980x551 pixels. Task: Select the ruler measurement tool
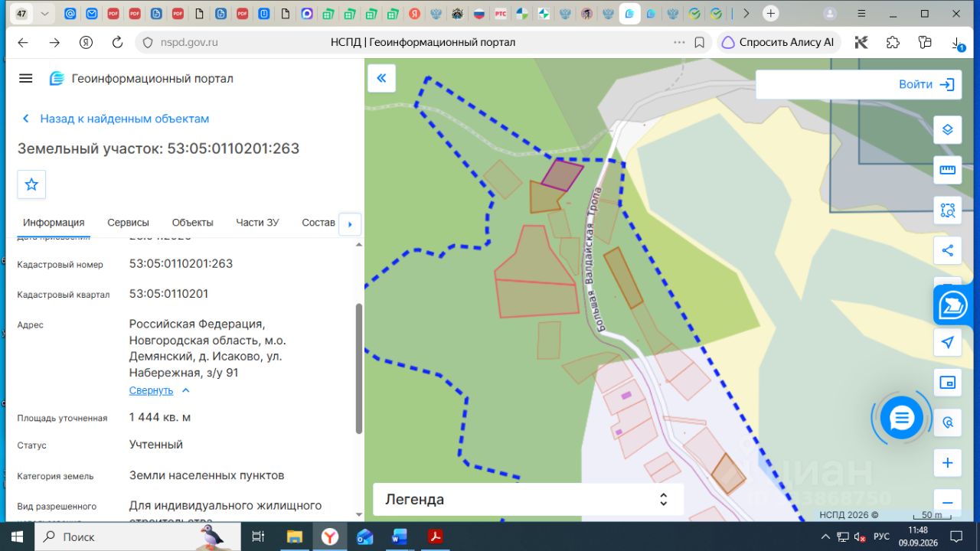pos(947,170)
